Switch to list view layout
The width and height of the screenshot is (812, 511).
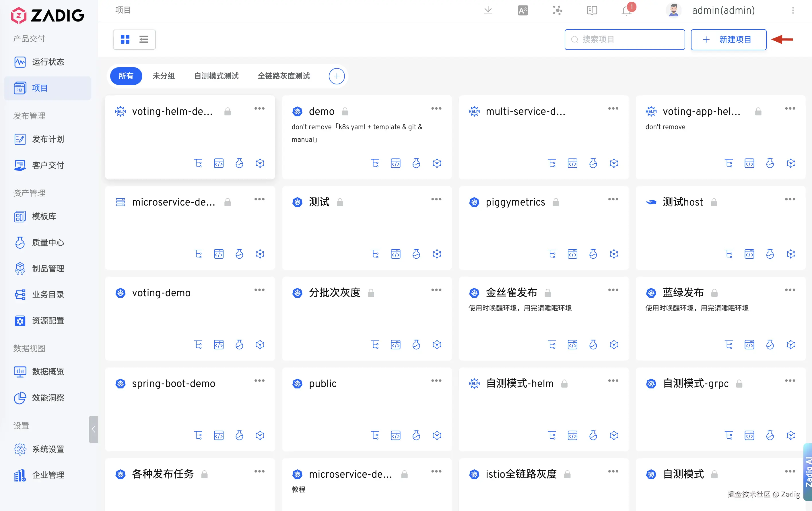tap(144, 39)
